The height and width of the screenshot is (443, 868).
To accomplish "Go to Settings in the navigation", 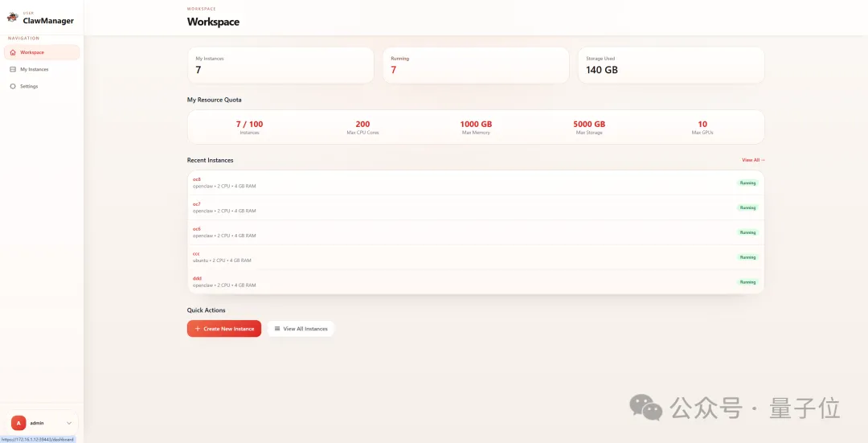I will (x=29, y=86).
